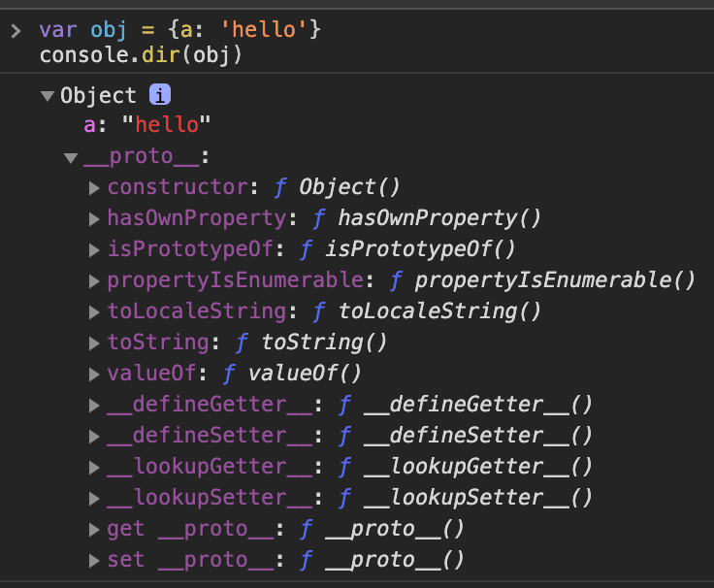Select the a: "hello" property row

click(x=147, y=125)
